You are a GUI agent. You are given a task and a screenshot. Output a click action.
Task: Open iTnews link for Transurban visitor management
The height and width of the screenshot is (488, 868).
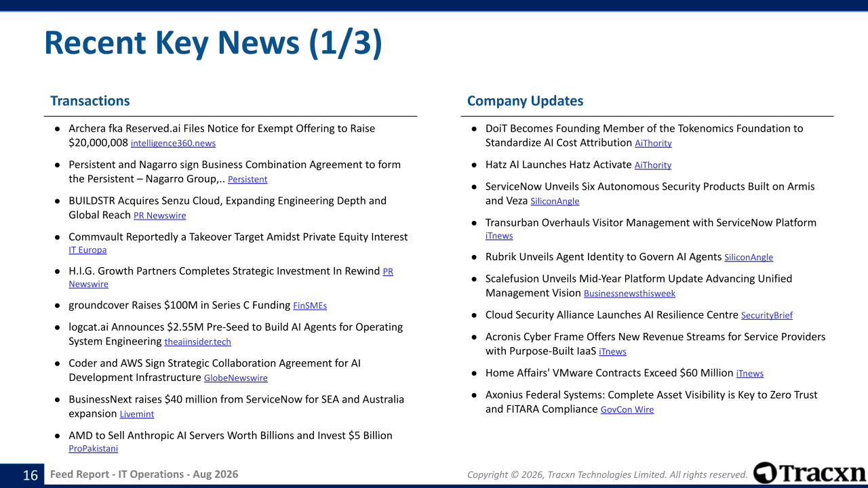[x=499, y=236]
